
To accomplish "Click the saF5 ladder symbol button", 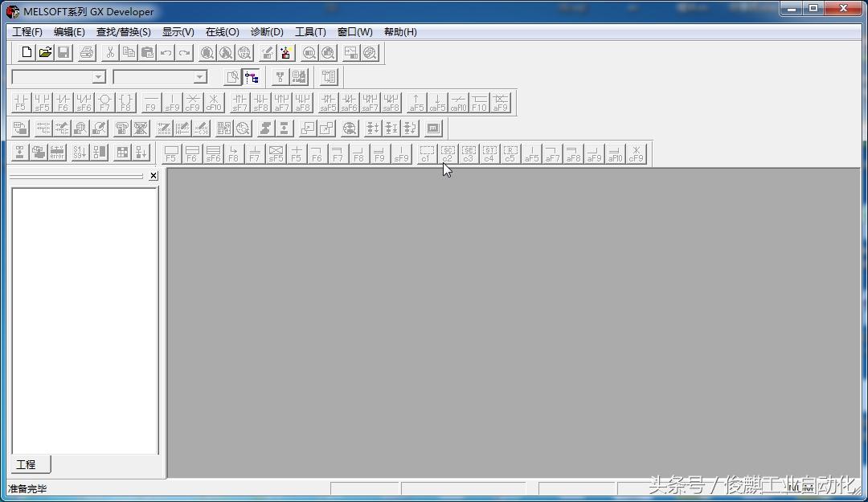I will pos(328,102).
